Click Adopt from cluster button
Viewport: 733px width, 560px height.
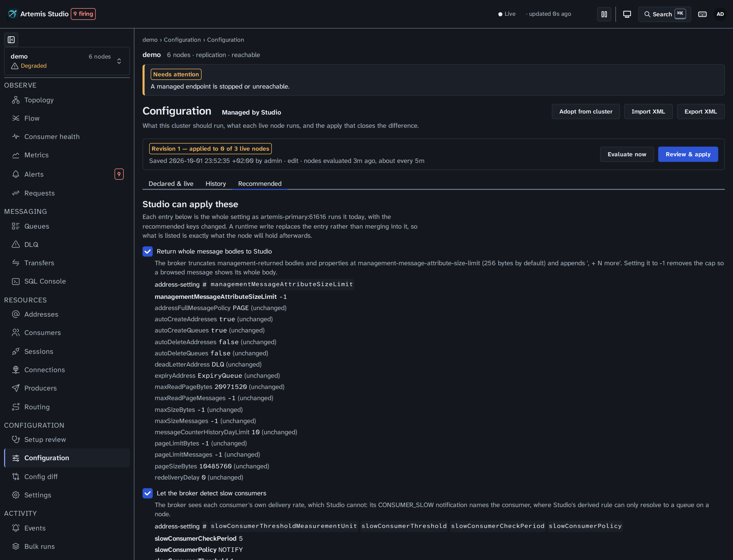(x=586, y=112)
